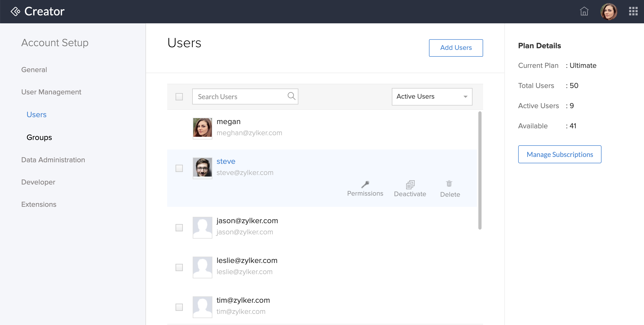Click the Available value 41

pyautogui.click(x=573, y=126)
